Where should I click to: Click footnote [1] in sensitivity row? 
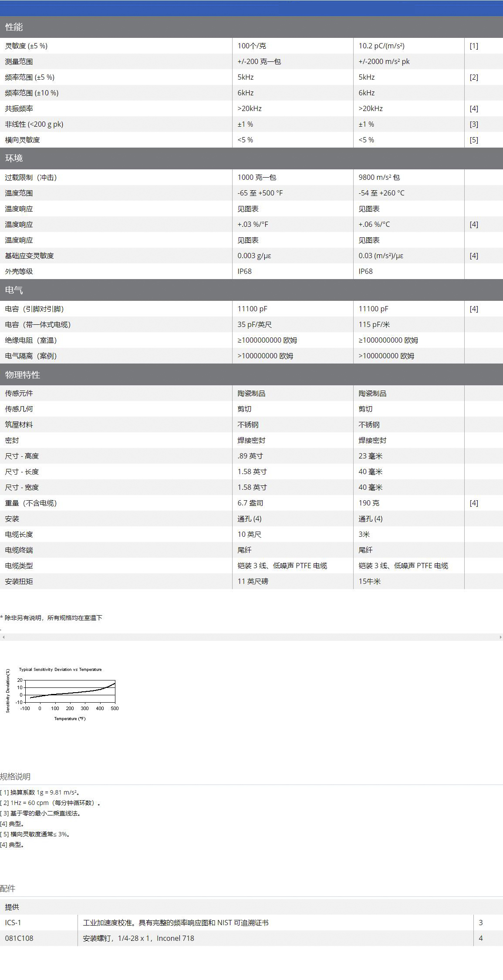coord(474,46)
